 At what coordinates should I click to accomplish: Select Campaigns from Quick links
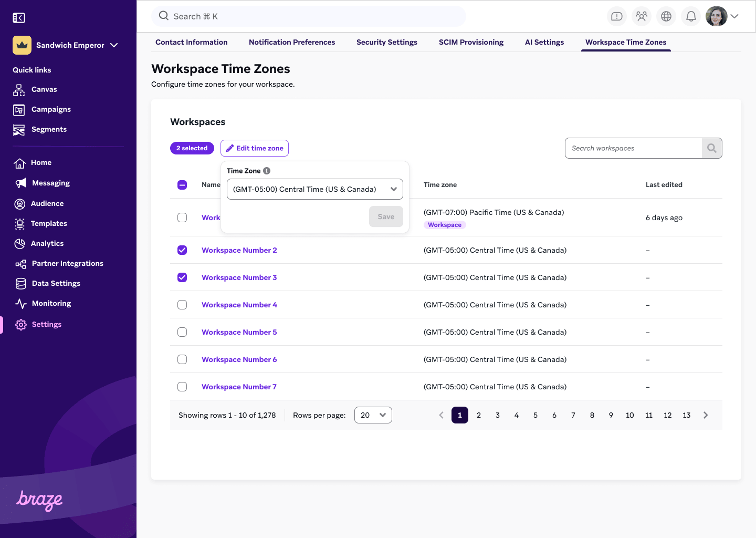51,109
